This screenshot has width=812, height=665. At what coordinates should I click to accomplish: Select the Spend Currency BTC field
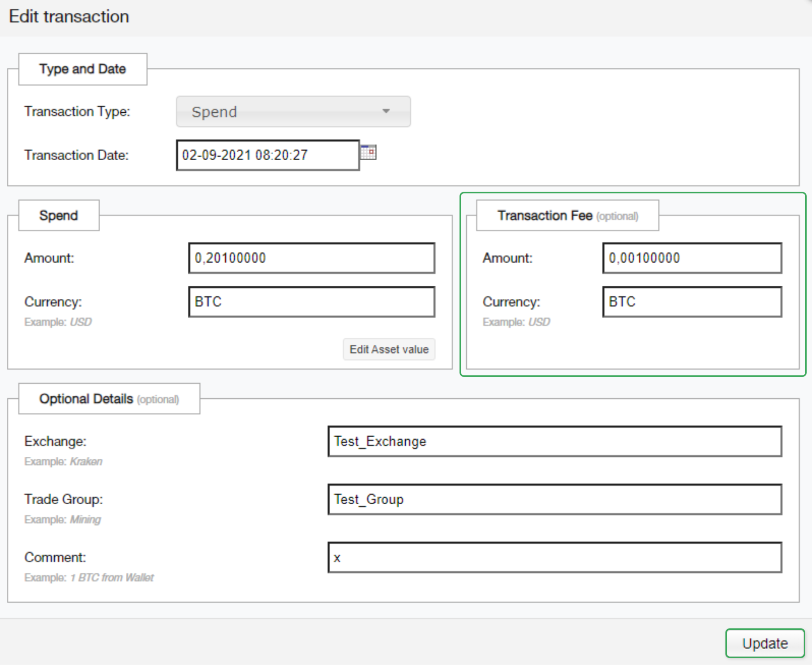pyautogui.click(x=311, y=302)
